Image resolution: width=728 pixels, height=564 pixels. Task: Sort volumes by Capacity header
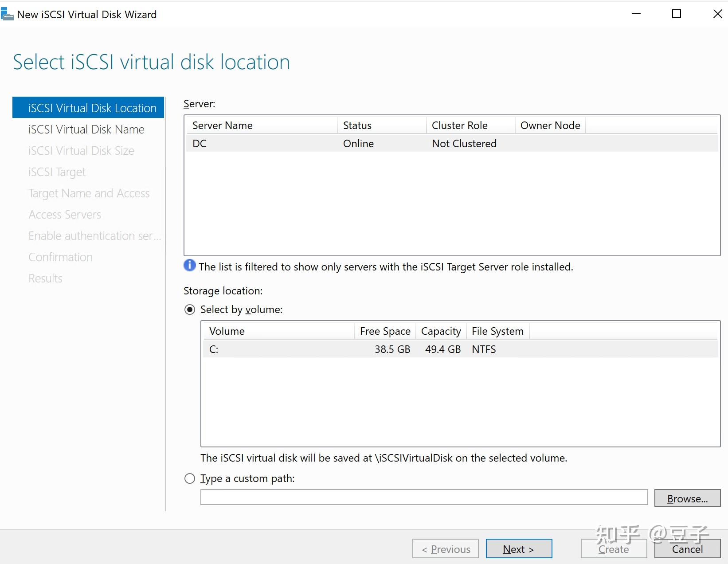click(x=441, y=331)
